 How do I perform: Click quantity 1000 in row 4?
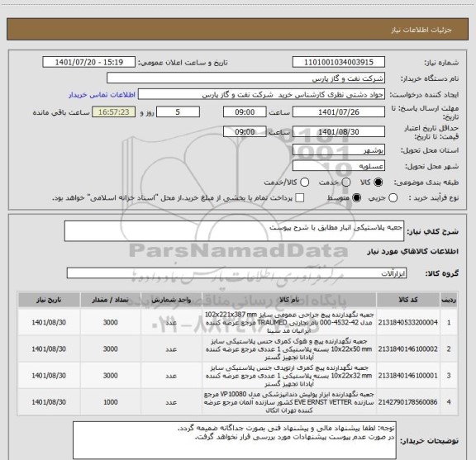point(111,402)
